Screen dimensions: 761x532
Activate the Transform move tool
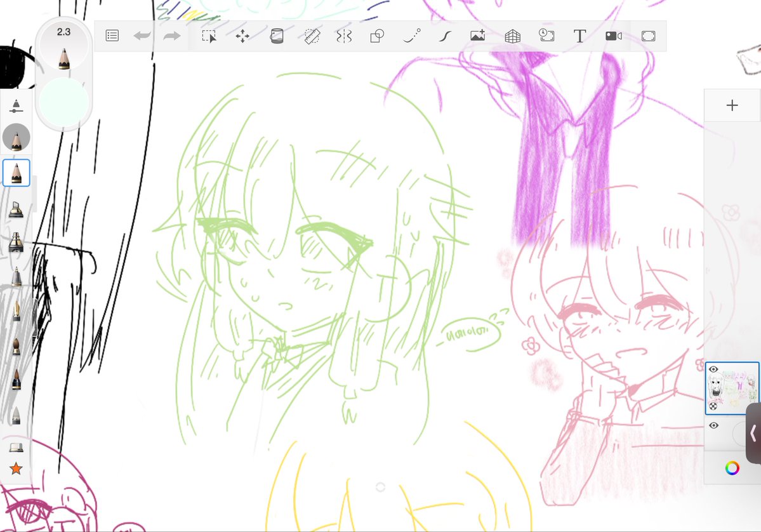[x=242, y=36]
